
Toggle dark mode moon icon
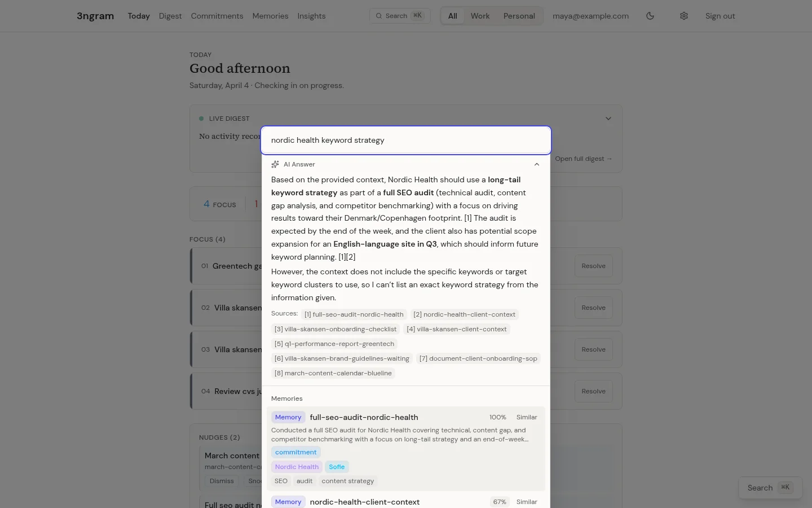pos(650,16)
